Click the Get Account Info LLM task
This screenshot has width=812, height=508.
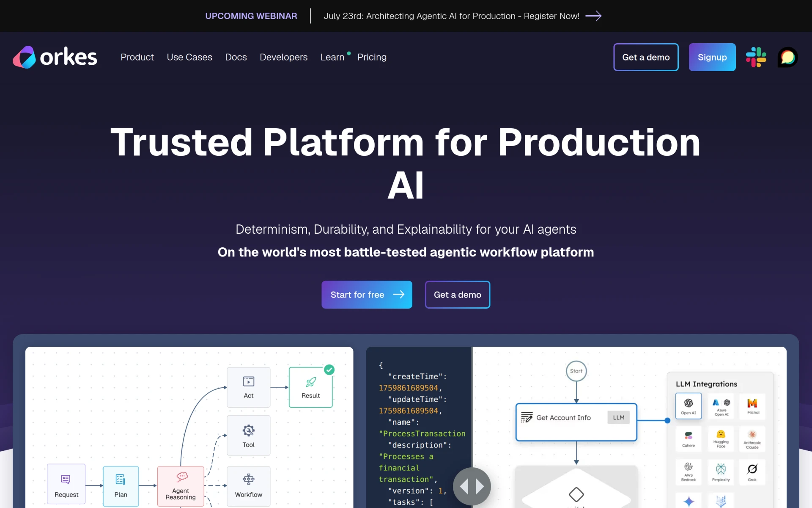[576, 422]
